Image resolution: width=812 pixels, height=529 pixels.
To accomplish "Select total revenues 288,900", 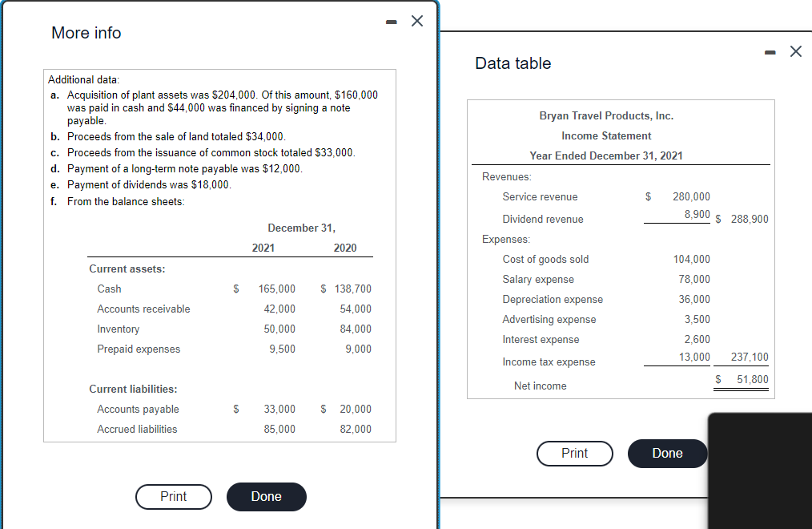I will click(x=750, y=219).
